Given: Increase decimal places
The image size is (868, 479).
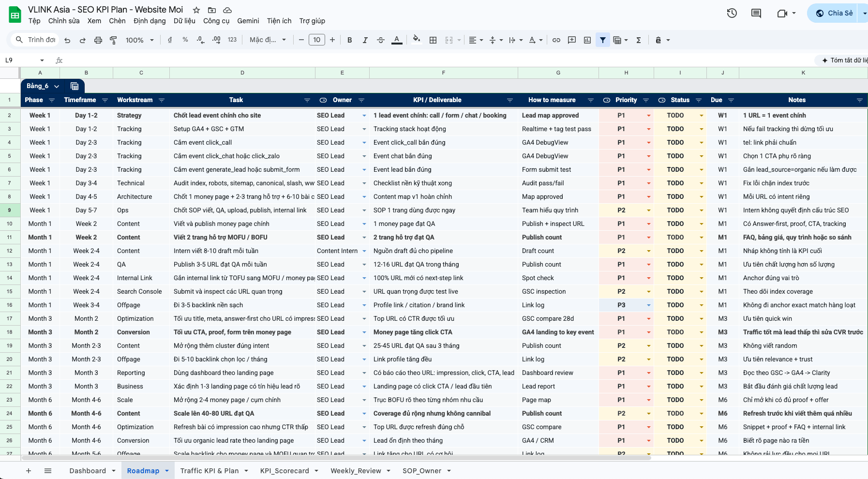Looking at the screenshot, I should [216, 40].
